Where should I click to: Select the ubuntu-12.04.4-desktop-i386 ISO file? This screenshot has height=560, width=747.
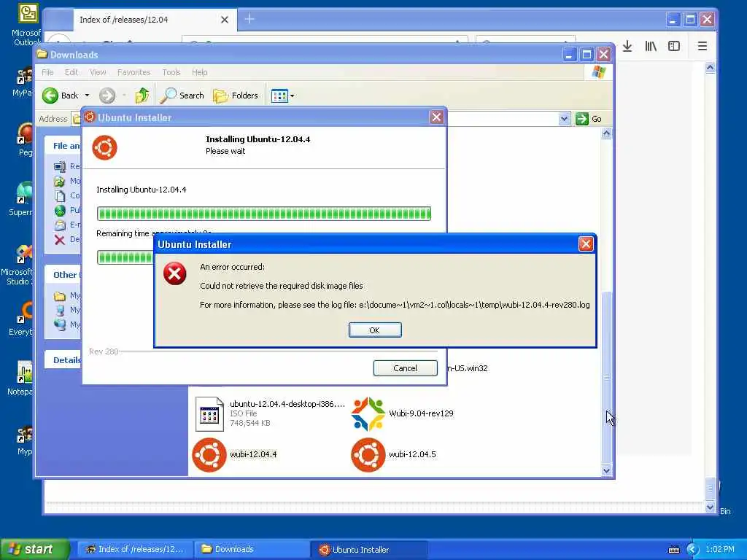(x=270, y=413)
